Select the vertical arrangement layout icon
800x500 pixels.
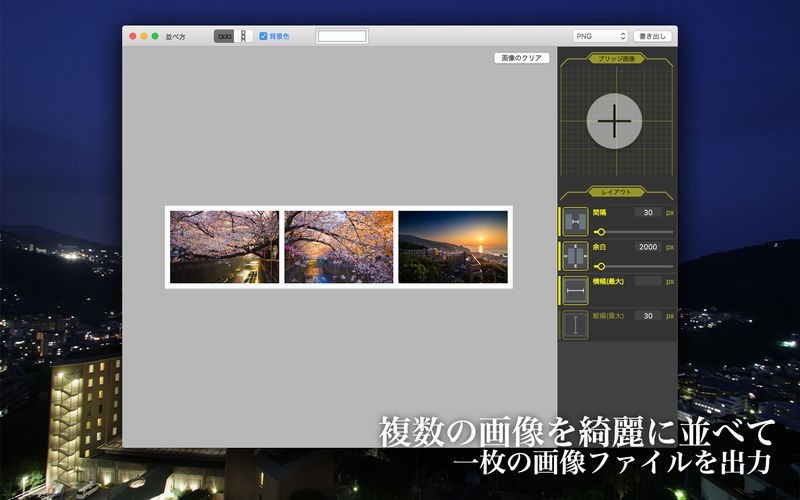pos(242,36)
